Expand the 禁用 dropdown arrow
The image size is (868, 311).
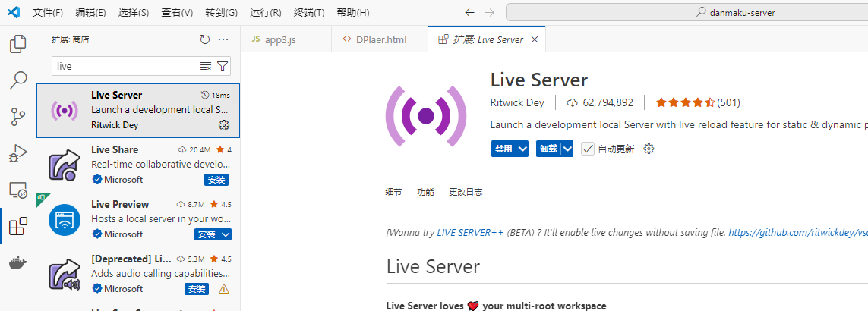coord(522,149)
